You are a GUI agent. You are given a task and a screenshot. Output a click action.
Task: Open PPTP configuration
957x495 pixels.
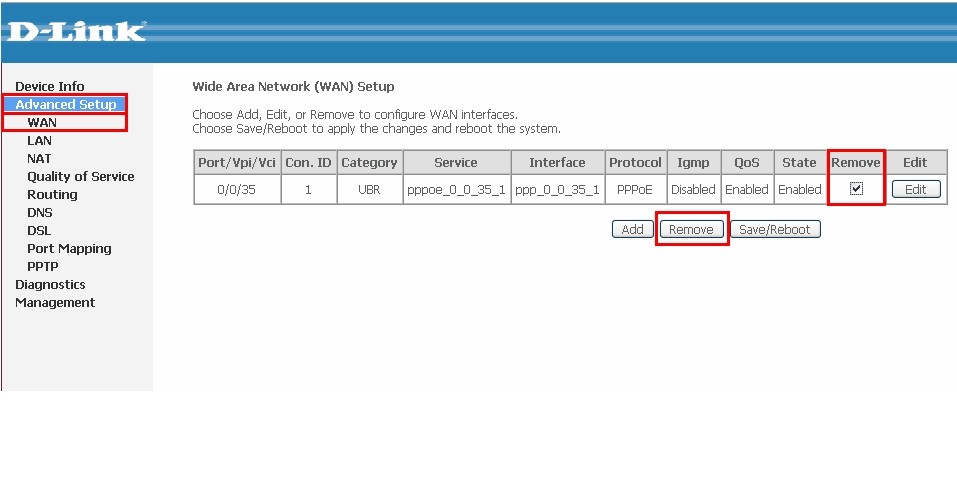42,267
